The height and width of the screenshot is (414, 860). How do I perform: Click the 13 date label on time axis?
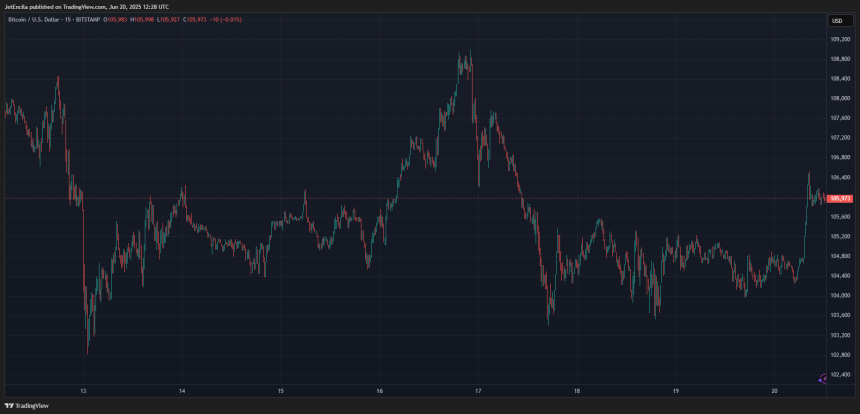84,391
